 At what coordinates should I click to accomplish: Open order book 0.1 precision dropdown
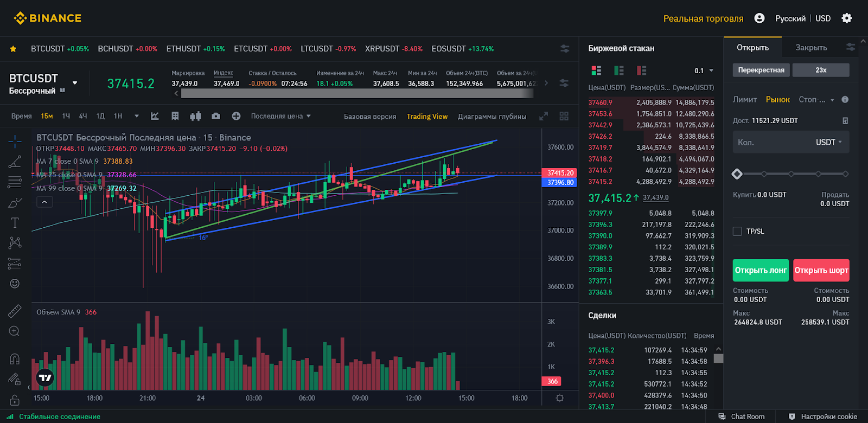coord(704,70)
